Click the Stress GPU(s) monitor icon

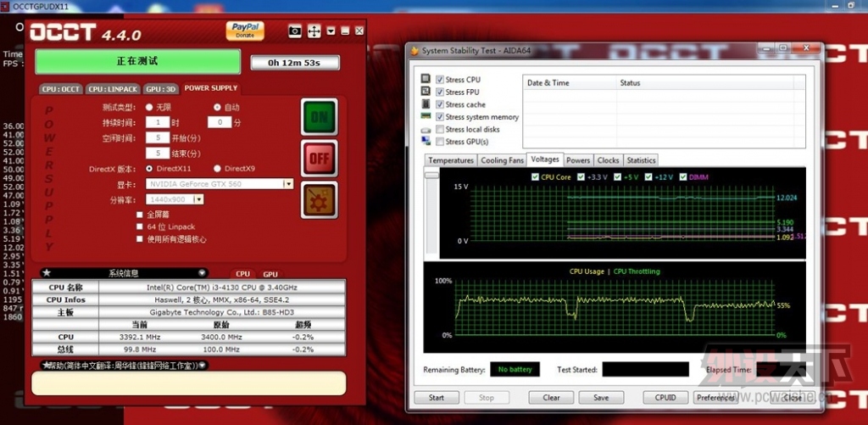click(x=426, y=142)
